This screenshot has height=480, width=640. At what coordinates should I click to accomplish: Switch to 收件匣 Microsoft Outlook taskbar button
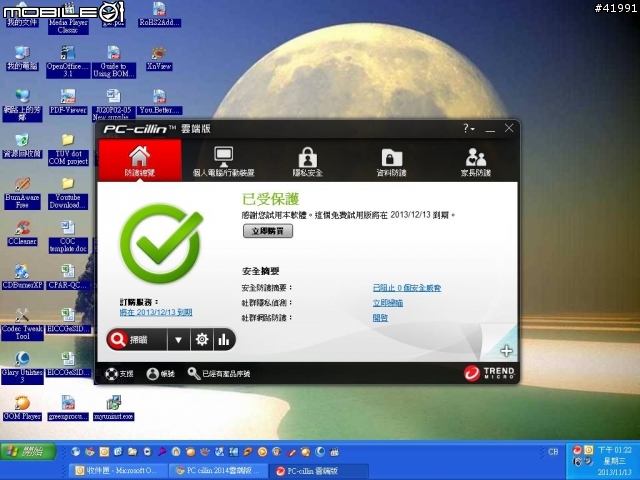click(118, 471)
